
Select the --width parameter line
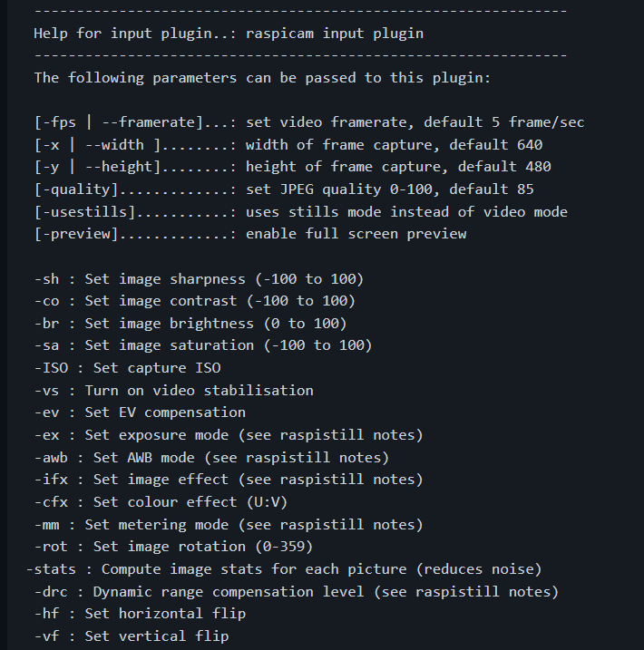(x=288, y=145)
